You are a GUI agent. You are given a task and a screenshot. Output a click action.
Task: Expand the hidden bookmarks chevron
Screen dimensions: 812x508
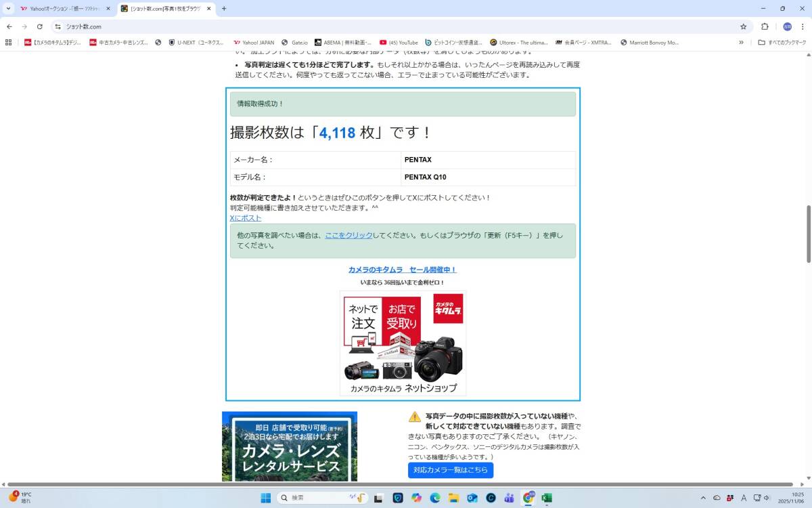741,42
